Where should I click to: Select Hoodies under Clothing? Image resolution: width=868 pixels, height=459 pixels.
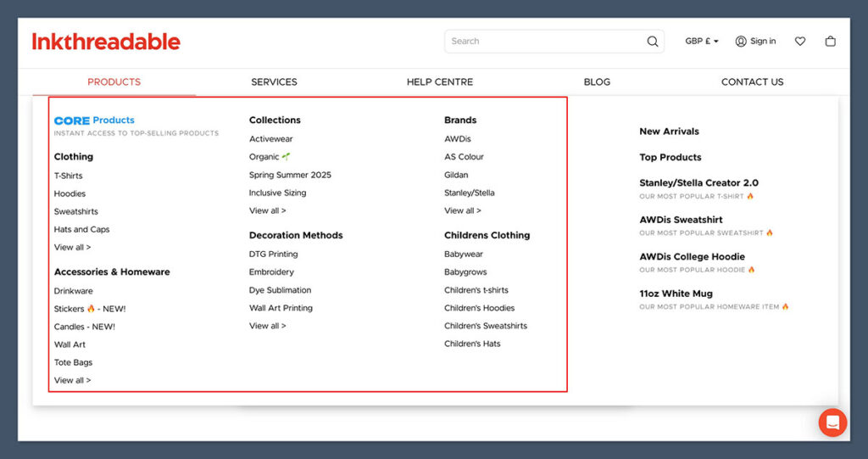pyautogui.click(x=70, y=193)
